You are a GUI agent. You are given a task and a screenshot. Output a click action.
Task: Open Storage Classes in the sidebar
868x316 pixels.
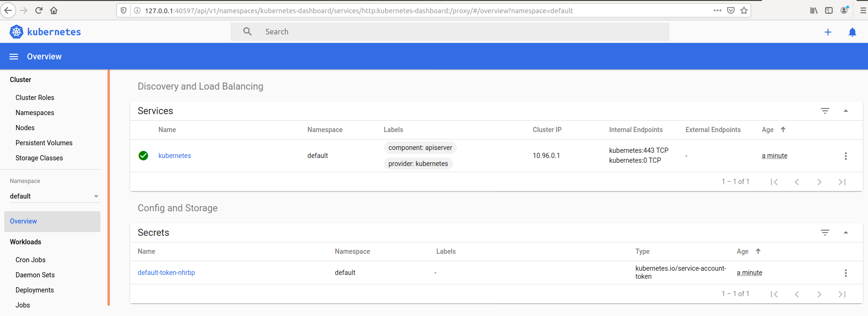click(39, 158)
